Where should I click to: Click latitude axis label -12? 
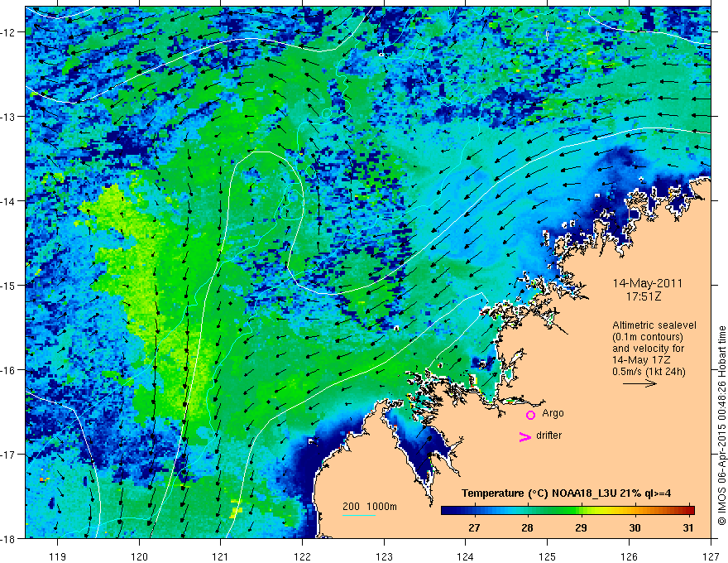8,32
